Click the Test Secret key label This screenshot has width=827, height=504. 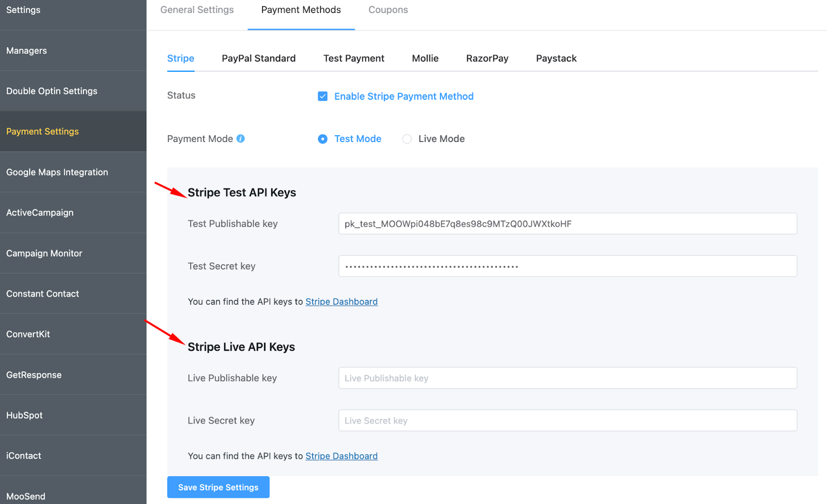[221, 266]
